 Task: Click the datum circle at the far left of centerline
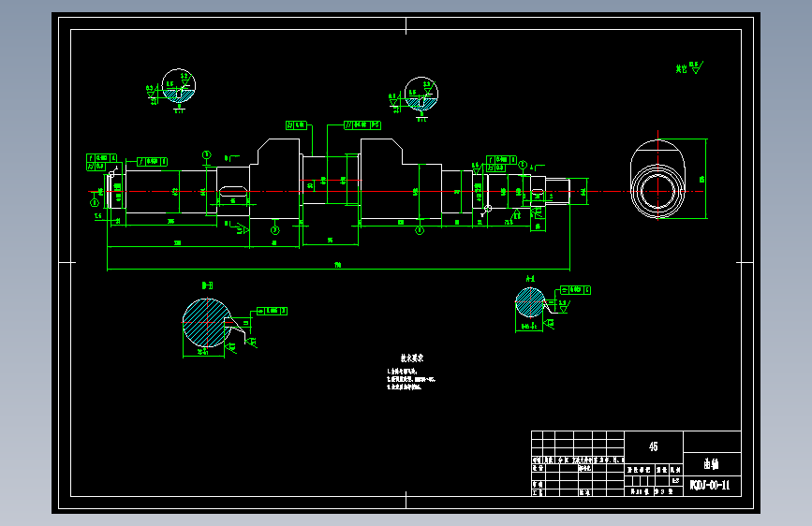pyautogui.click(x=95, y=203)
